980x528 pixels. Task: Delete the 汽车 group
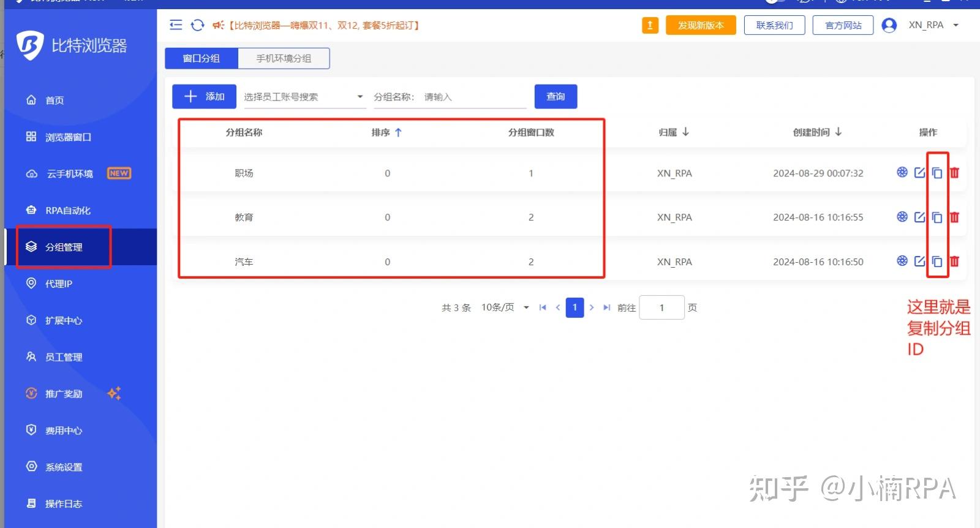[x=954, y=262]
